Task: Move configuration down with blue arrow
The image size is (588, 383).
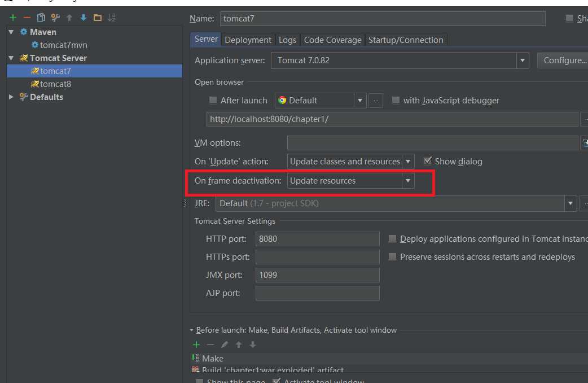Action: 84,18
